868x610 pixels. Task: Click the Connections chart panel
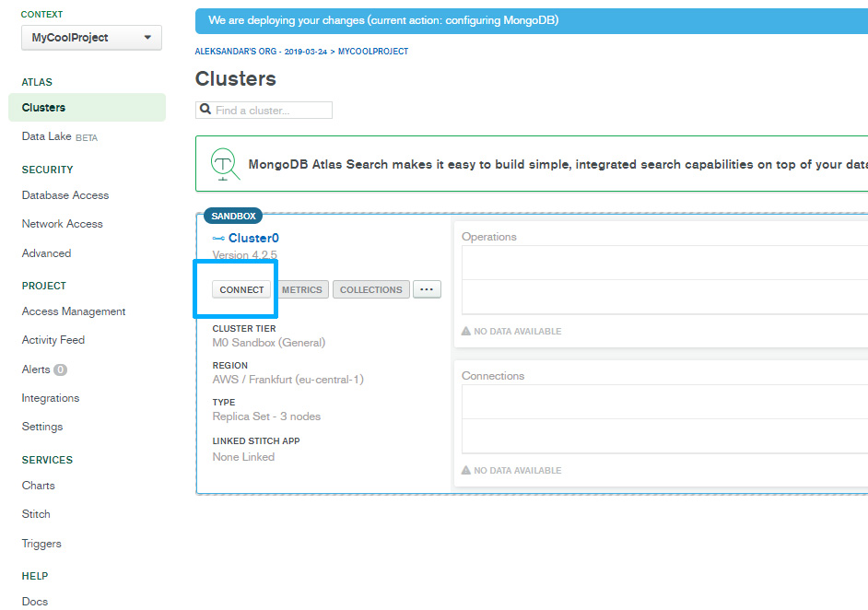tap(661, 424)
